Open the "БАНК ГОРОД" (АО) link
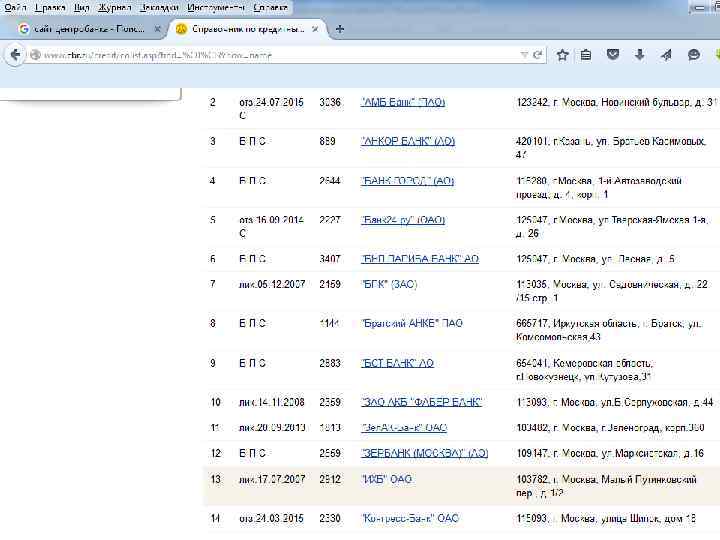Screen dimensions: 720x540 click(408, 180)
